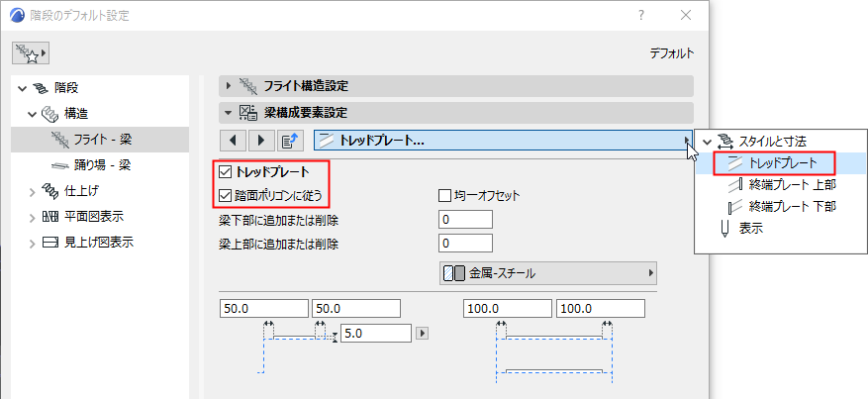Click the 踊り場 - 梁 landing icon

61,165
